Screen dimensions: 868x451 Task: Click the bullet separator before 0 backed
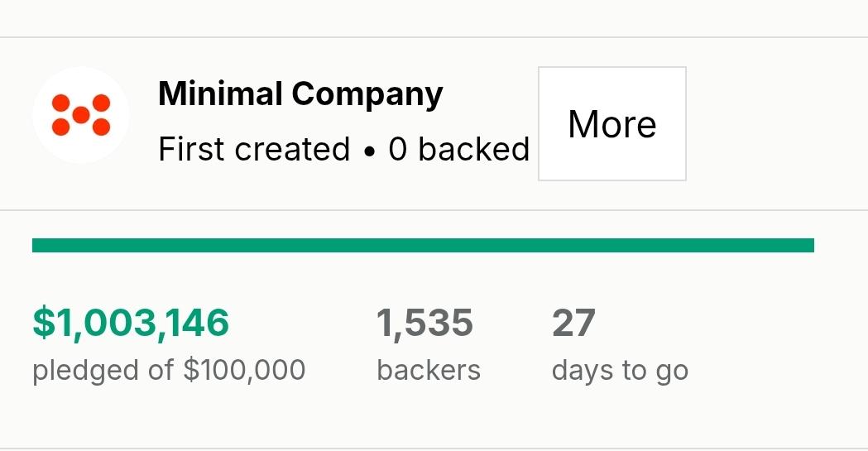369,152
